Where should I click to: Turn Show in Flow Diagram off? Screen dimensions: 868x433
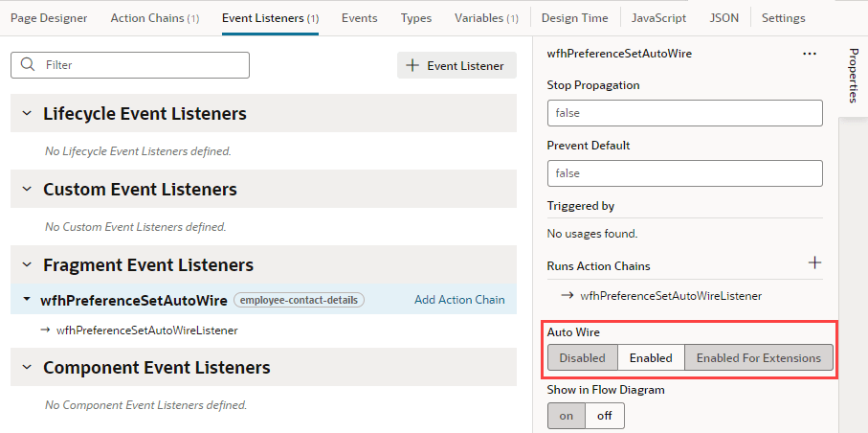coord(605,416)
